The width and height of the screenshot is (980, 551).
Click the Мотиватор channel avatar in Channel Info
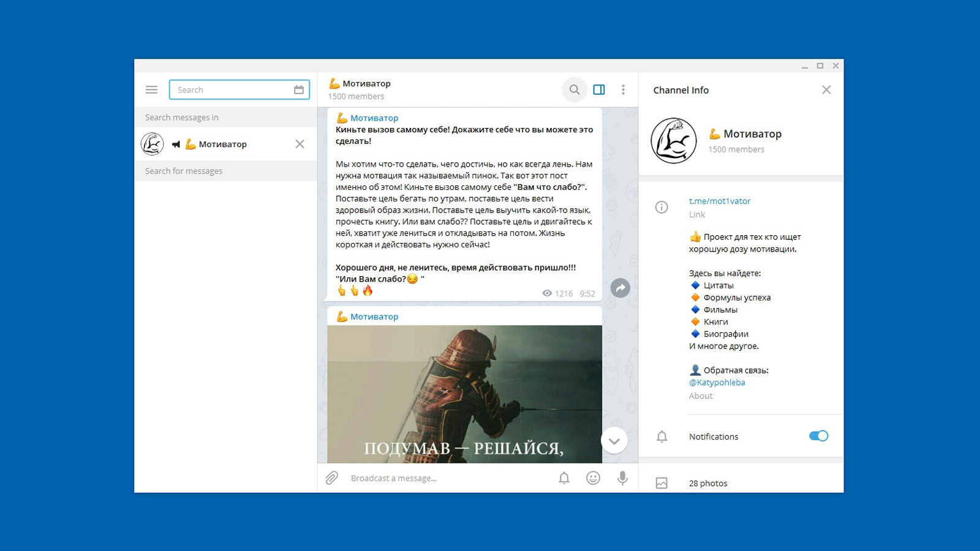(674, 140)
